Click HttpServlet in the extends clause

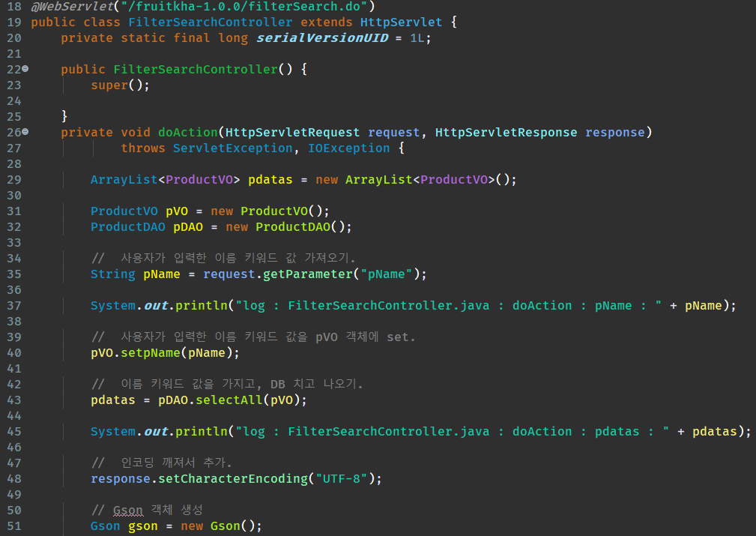pos(401,22)
